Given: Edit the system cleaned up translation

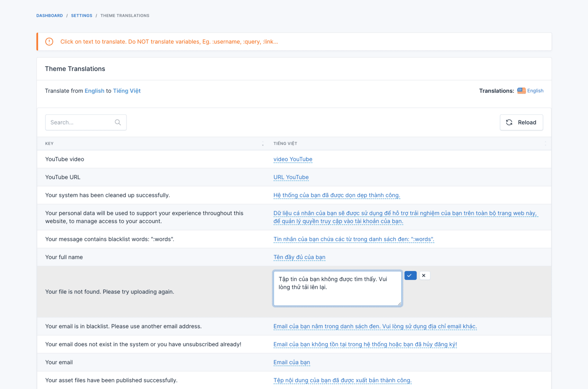Looking at the screenshot, I should click(336, 195).
